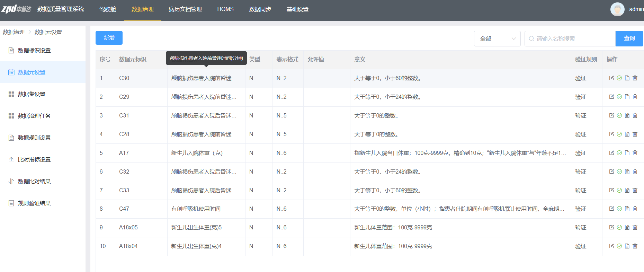Image resolution: width=644 pixels, height=272 pixels.
Task: Click the document icon for row A17
Action: tap(627, 153)
